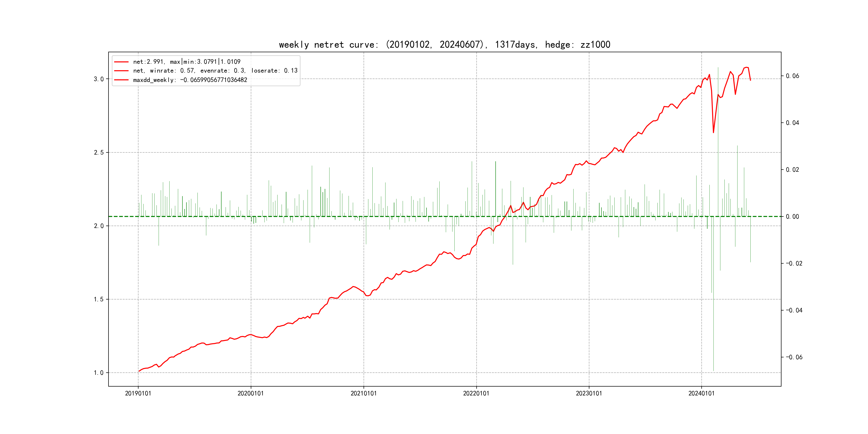868x434 pixels.
Task: Click the 2.5 left y-axis tick label
Action: pyautogui.click(x=98, y=153)
